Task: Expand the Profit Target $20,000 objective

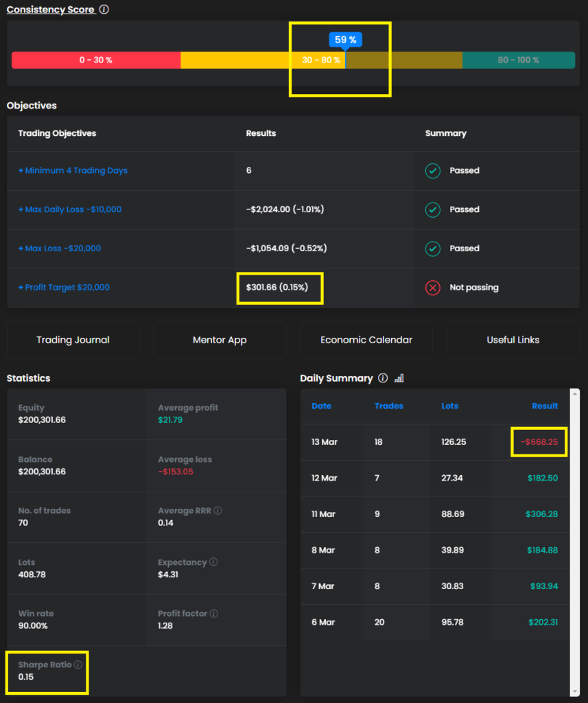Action: tap(64, 288)
